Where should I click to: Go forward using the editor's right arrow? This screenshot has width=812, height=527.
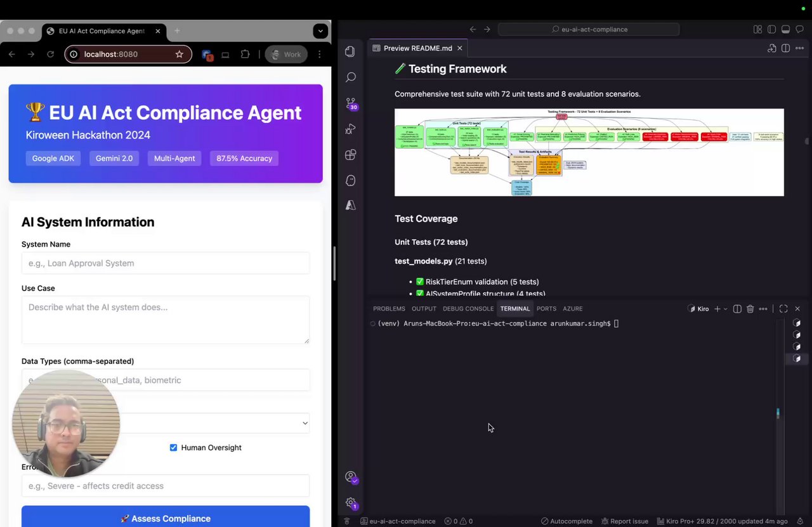tap(487, 29)
